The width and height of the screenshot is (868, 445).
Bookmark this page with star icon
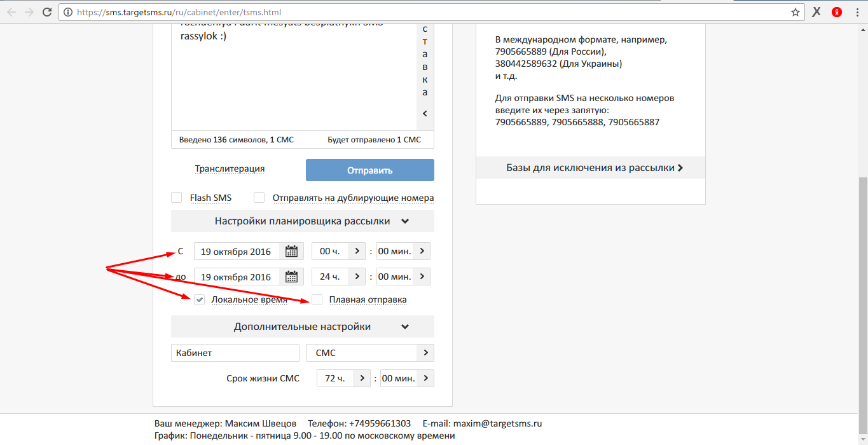pyautogui.click(x=796, y=12)
